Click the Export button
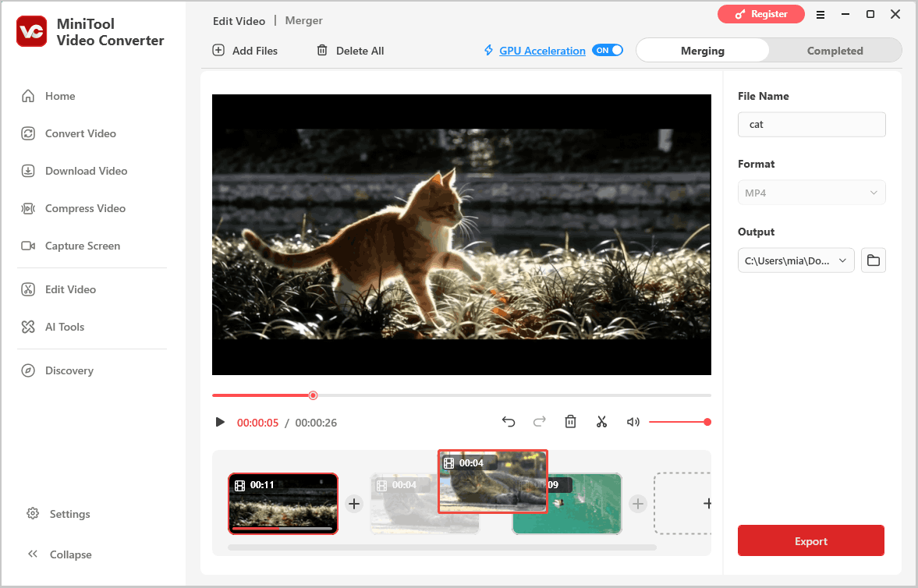Screen dimensions: 918x588 (811, 540)
